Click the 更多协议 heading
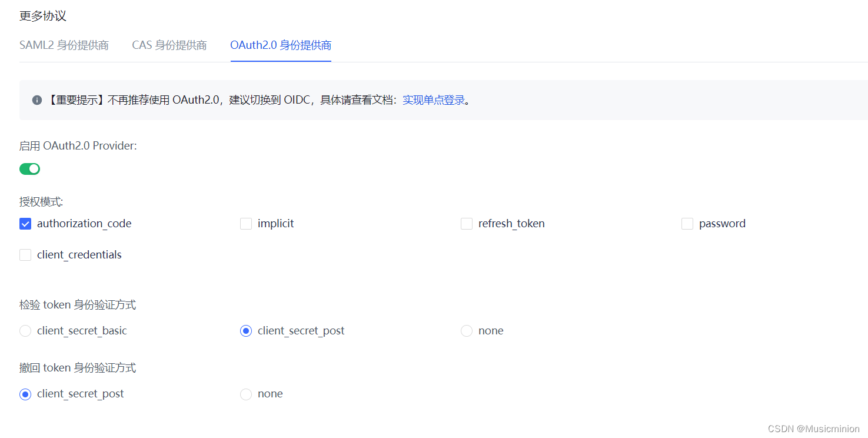Viewport: 868px width, 438px height. [42, 16]
